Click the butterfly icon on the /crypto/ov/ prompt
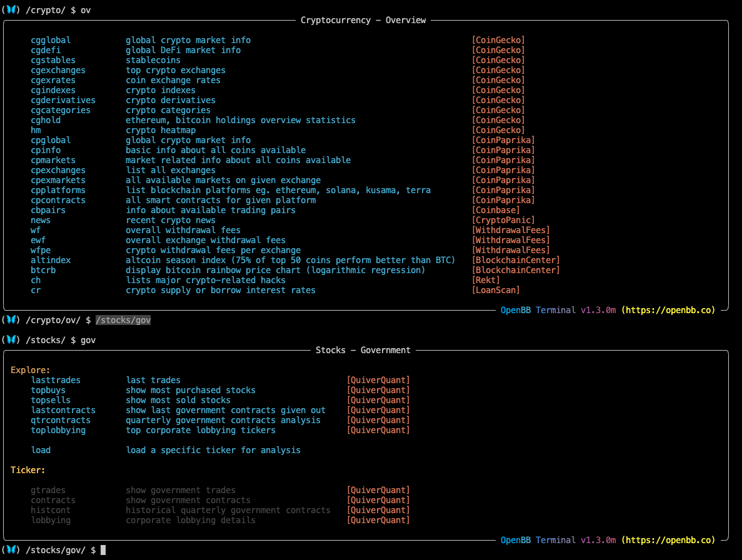This screenshot has height=560, width=742. [x=11, y=320]
